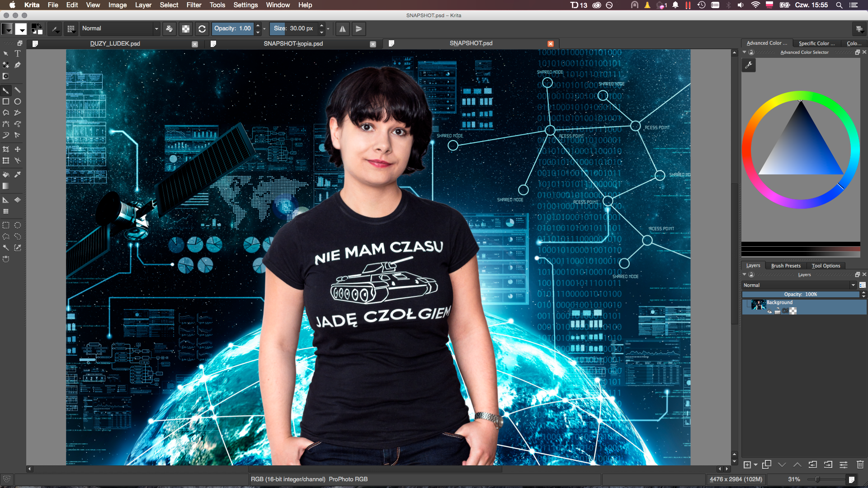This screenshot has height=488, width=868.
Task: Click the toolbar Opacity slider
Action: pos(232,28)
